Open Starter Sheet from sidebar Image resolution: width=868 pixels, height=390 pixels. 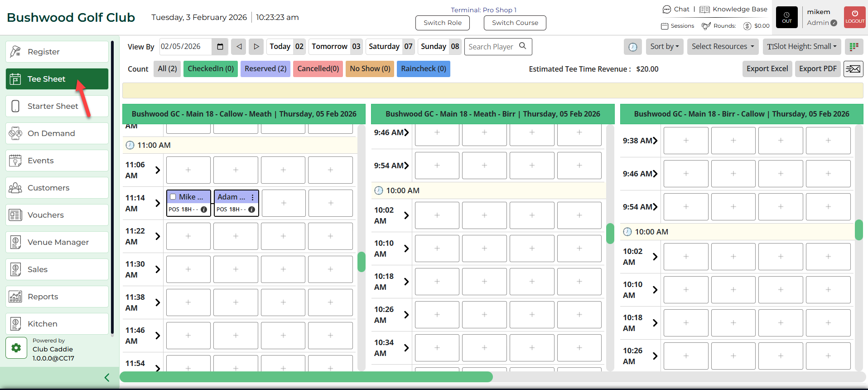tap(53, 106)
